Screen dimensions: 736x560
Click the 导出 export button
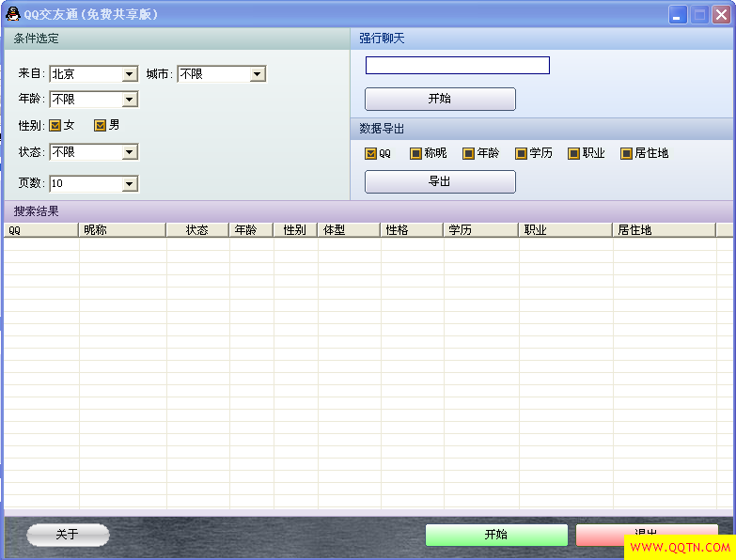point(440,181)
